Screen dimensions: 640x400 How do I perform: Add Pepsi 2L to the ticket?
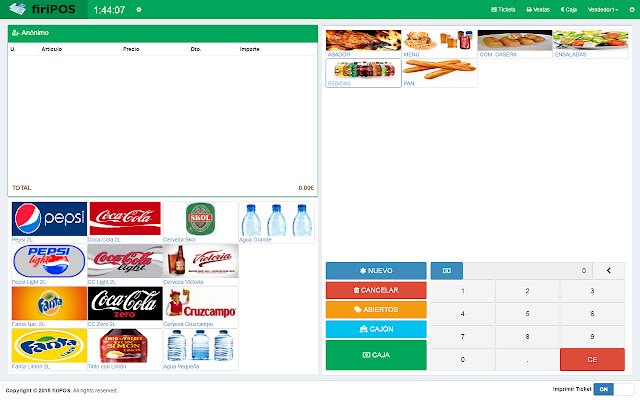coord(49,222)
